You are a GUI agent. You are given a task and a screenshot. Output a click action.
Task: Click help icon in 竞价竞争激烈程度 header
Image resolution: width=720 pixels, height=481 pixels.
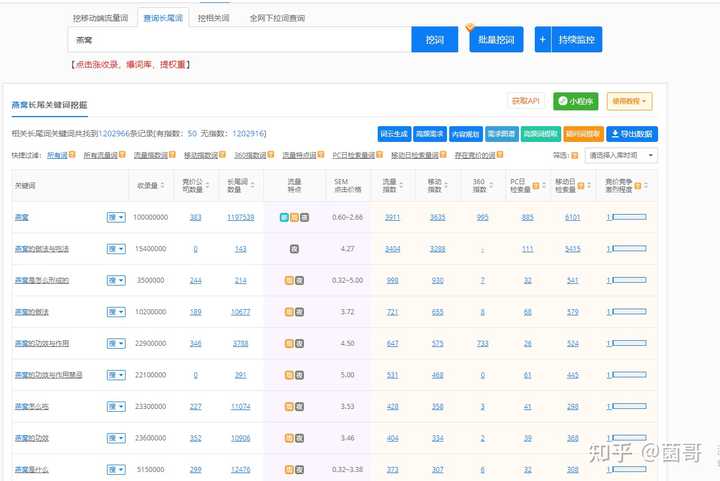637,185
